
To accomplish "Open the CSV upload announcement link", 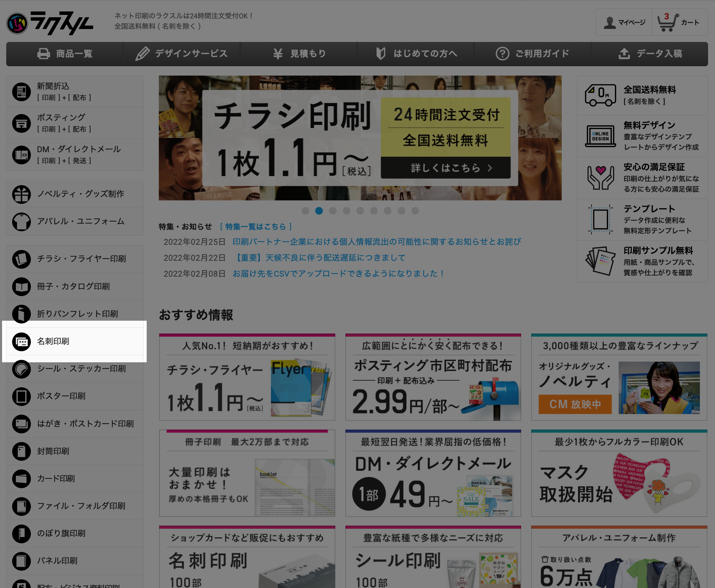I will tap(338, 274).
